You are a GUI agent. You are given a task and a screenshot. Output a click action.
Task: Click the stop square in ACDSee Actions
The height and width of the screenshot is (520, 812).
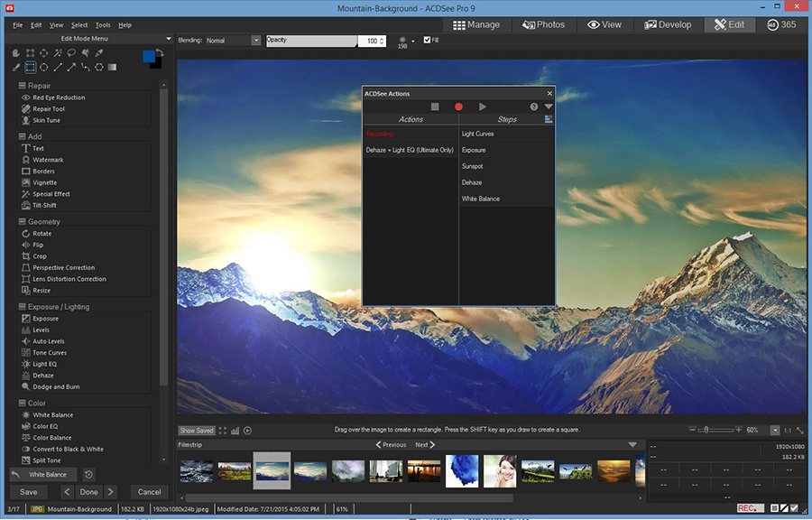coord(435,107)
